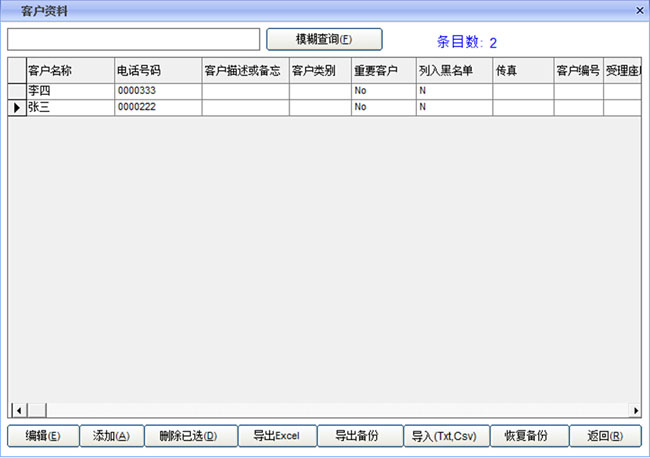Screen dimensions: 650x458
Task: Sort by 客户名称 column header
Action: coord(69,70)
